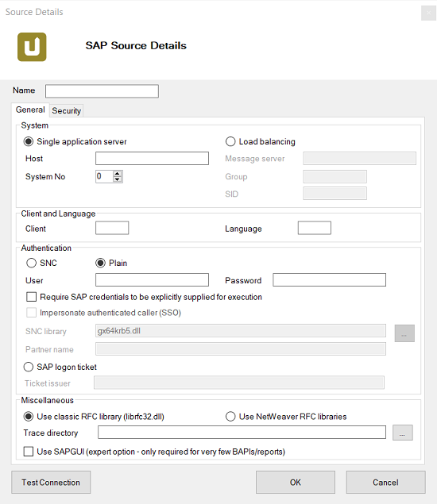437x504 pixels.
Task: Click the Test Connection button
Action: (51, 482)
